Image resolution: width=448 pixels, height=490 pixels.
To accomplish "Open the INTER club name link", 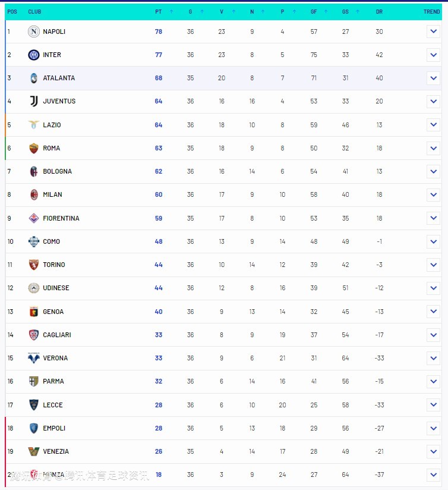I will click(52, 55).
